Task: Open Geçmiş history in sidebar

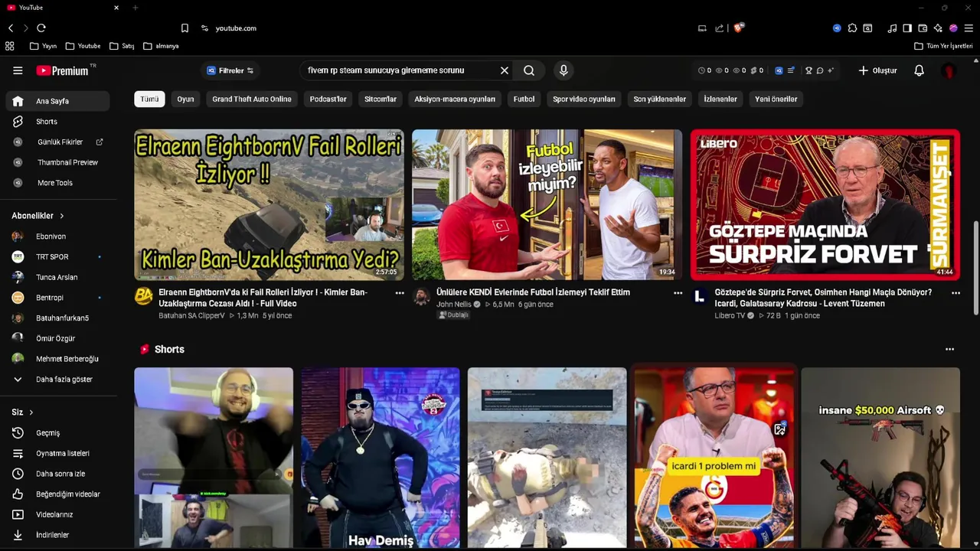Action: [x=59, y=432]
